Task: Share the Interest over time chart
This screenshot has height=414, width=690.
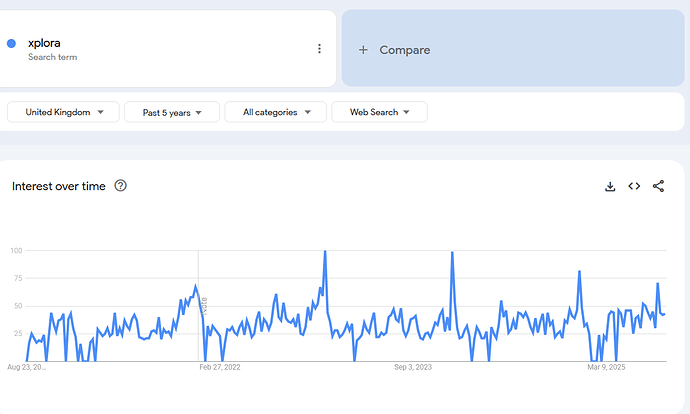Action: [x=658, y=186]
